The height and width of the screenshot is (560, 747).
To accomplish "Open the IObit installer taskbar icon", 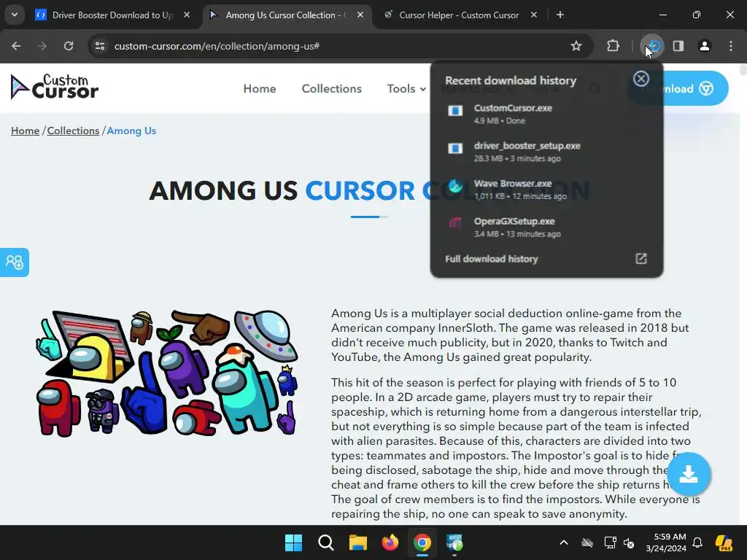I will pyautogui.click(x=454, y=542).
